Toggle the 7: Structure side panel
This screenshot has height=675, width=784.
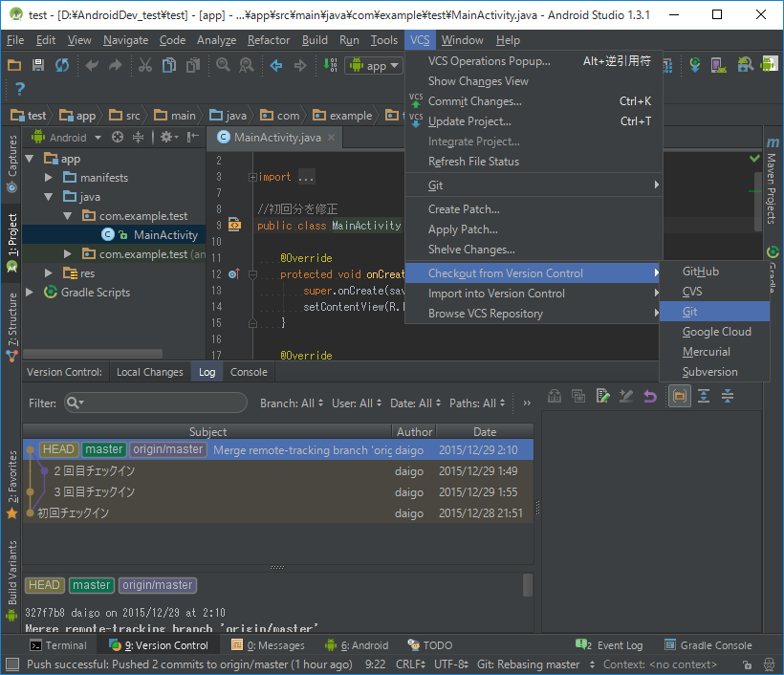[x=11, y=327]
